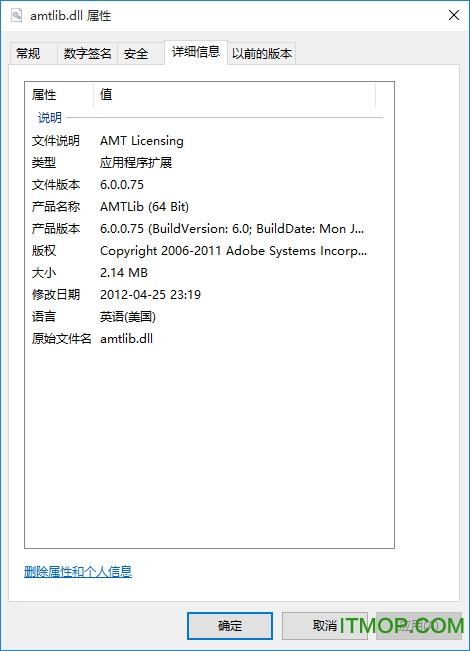Viewport: 470px width, 651px height.
Task: Click the BuildVersion product version value
Action: tap(232, 229)
